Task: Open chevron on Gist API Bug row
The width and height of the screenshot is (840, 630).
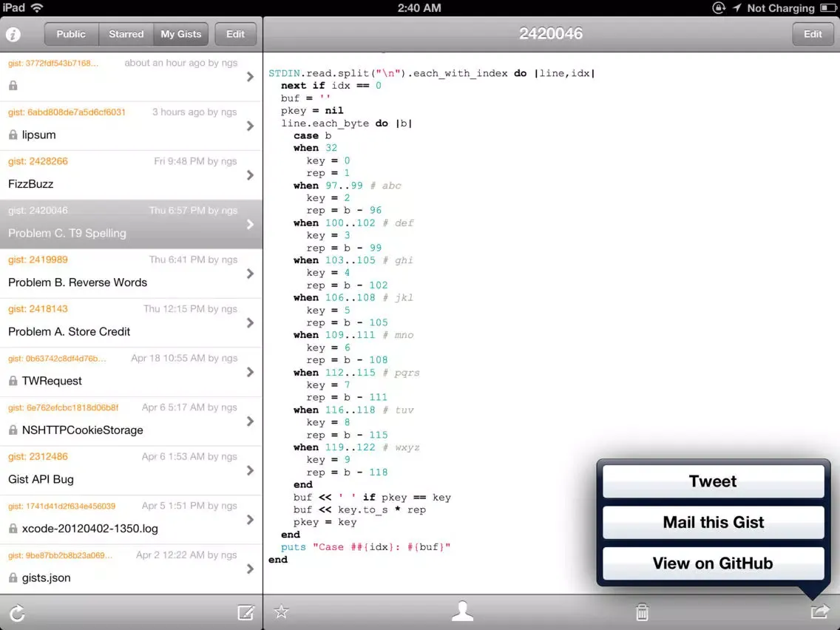Action: click(x=250, y=471)
